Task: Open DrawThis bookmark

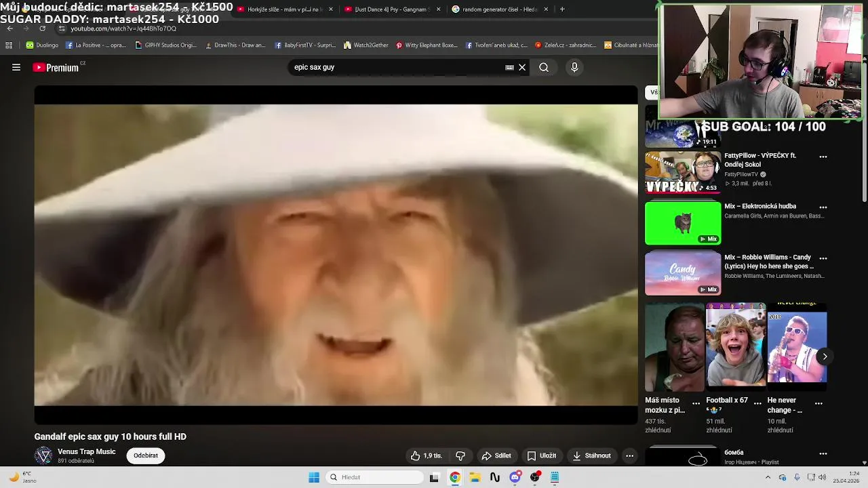Action: click(x=235, y=45)
